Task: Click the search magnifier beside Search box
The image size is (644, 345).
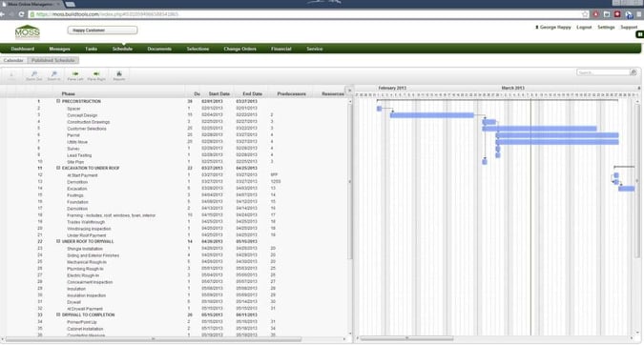Action: point(633,72)
